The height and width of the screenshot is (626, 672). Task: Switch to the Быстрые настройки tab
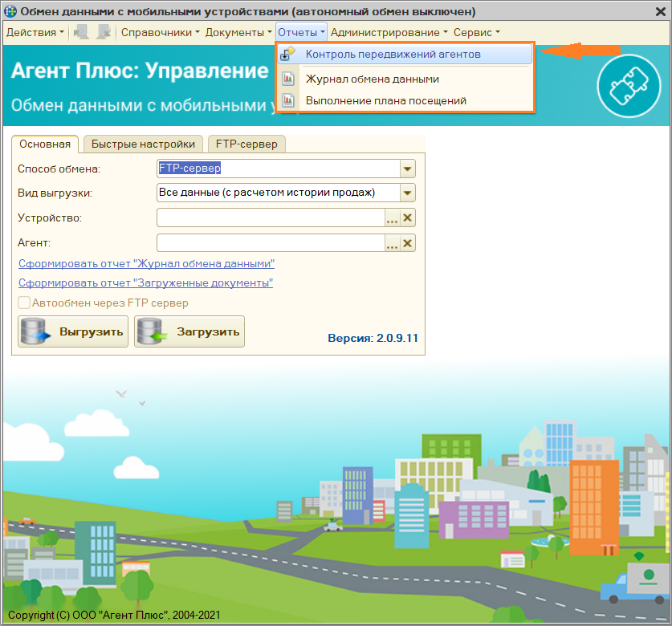click(143, 144)
